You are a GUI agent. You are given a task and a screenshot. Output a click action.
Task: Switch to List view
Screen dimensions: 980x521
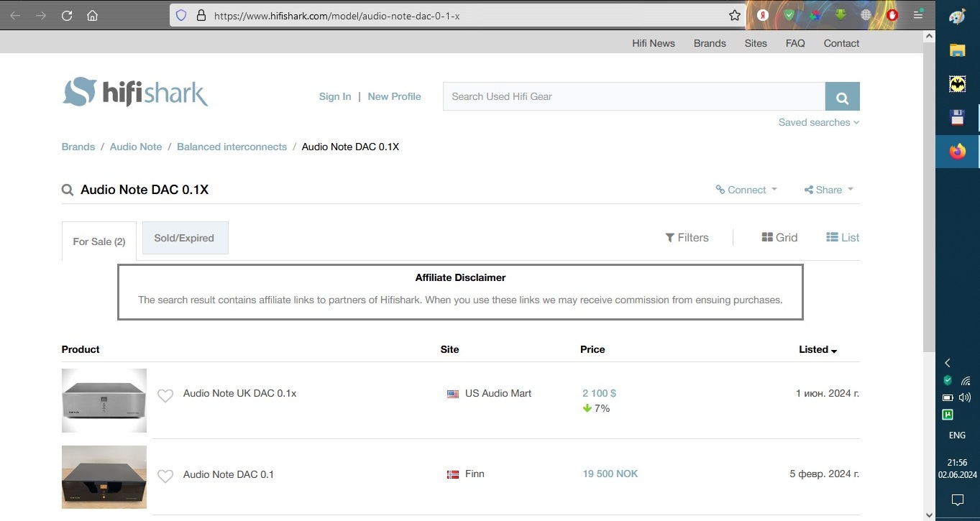pyautogui.click(x=843, y=237)
